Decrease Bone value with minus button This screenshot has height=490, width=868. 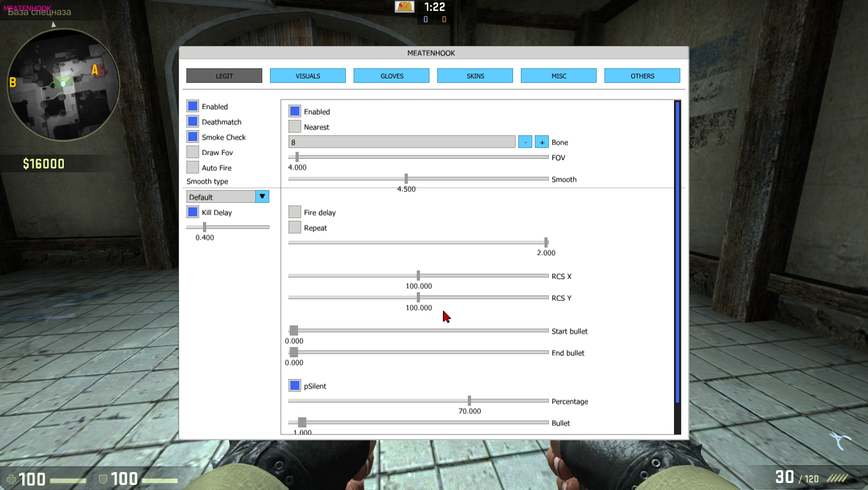pos(525,142)
